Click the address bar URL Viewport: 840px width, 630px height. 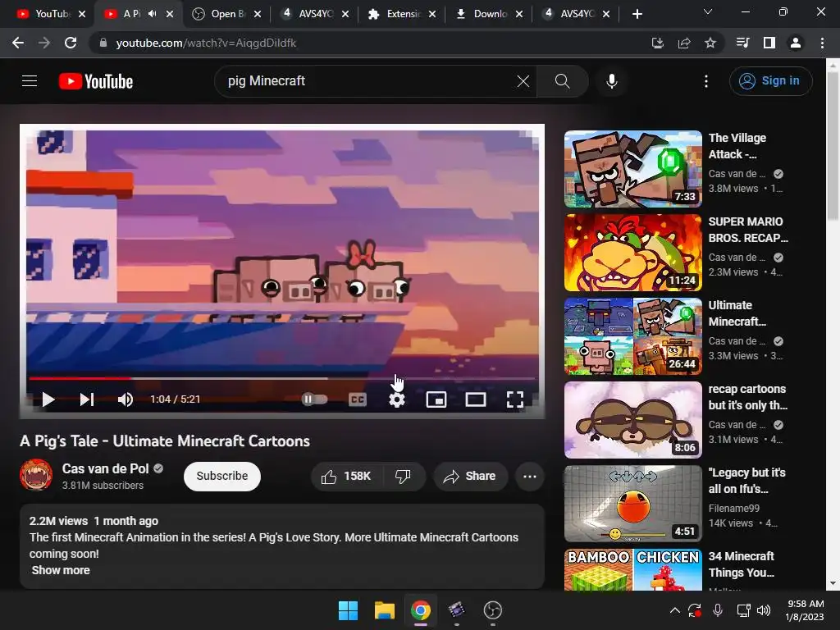click(206, 43)
